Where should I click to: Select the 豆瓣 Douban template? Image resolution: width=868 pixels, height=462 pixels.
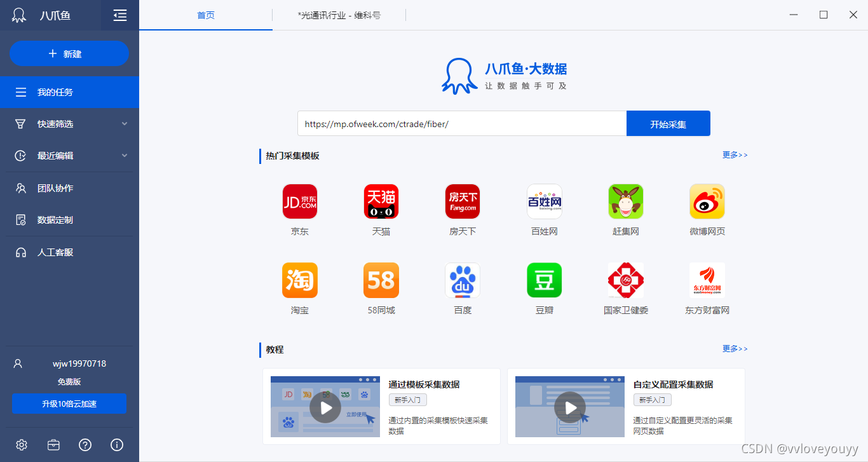(x=545, y=280)
